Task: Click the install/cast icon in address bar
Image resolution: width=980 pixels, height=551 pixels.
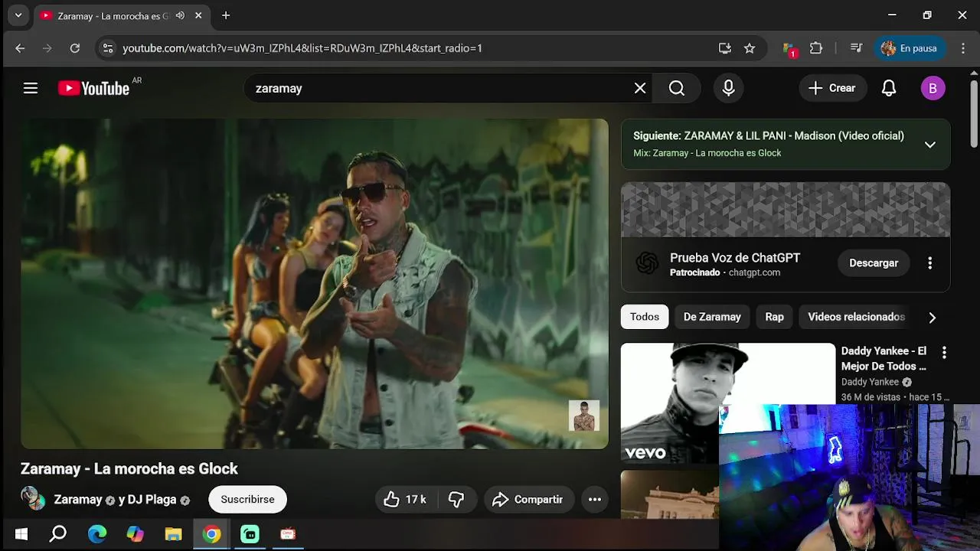Action: [x=725, y=48]
